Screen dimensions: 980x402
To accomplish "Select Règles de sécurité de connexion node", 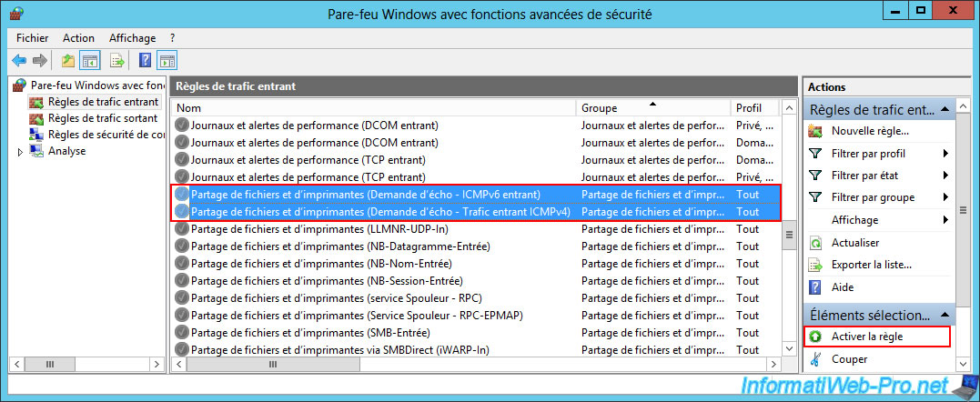I will pos(105,135).
